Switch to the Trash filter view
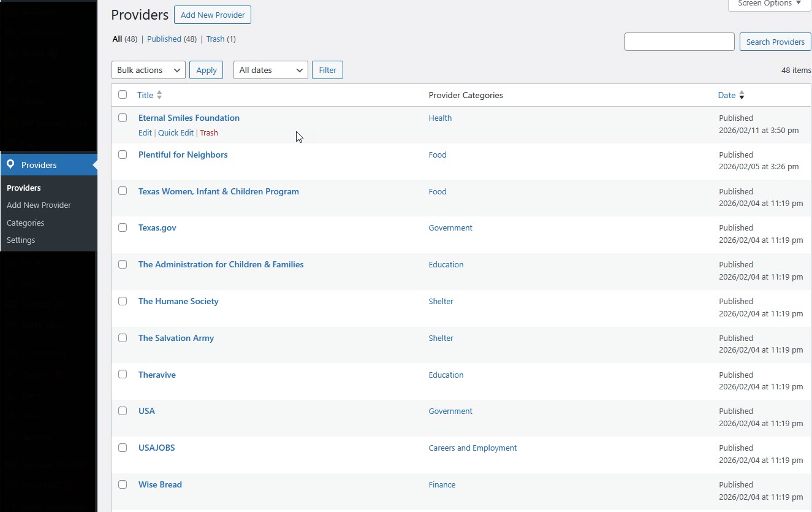The width and height of the screenshot is (812, 512). [215, 39]
